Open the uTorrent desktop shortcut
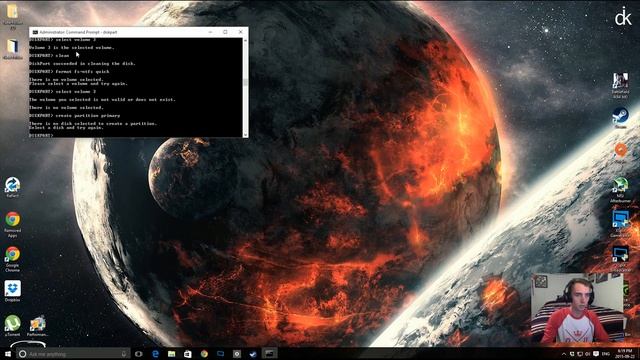Screen dimensions: 640x360 tap(12, 326)
